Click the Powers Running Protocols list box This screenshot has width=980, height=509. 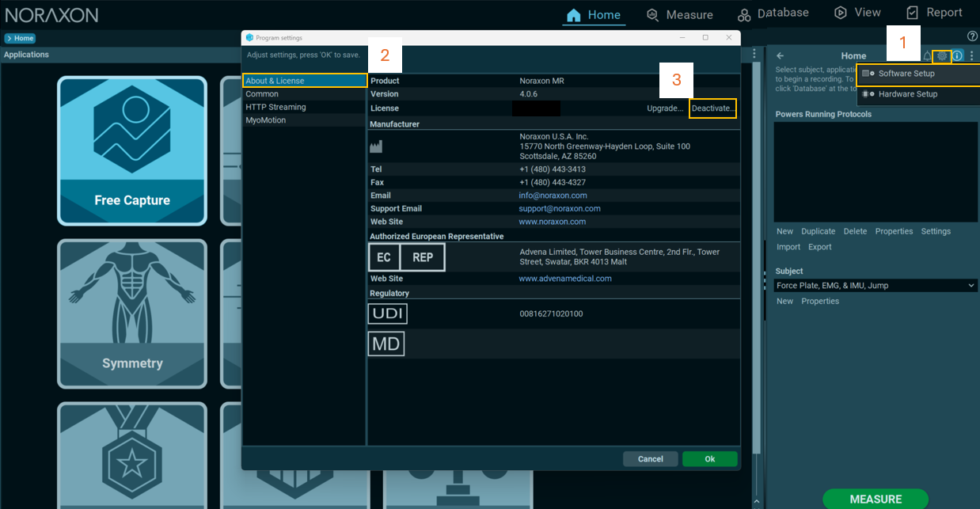[876, 172]
